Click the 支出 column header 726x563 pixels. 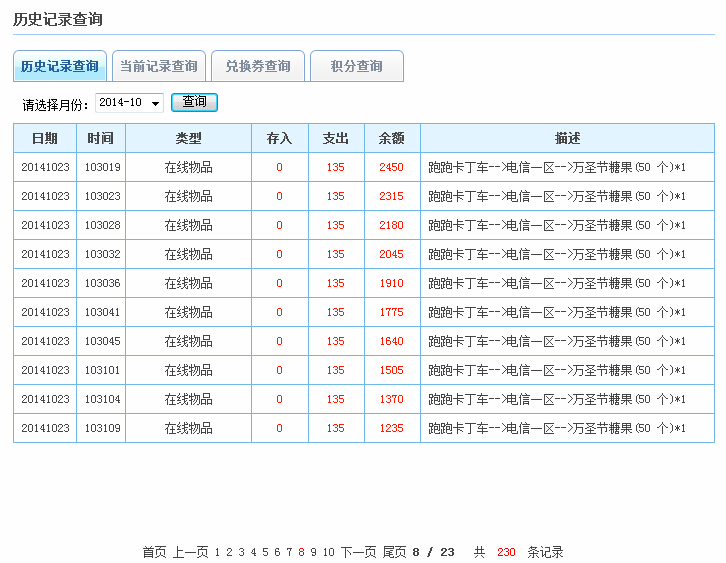click(336, 138)
